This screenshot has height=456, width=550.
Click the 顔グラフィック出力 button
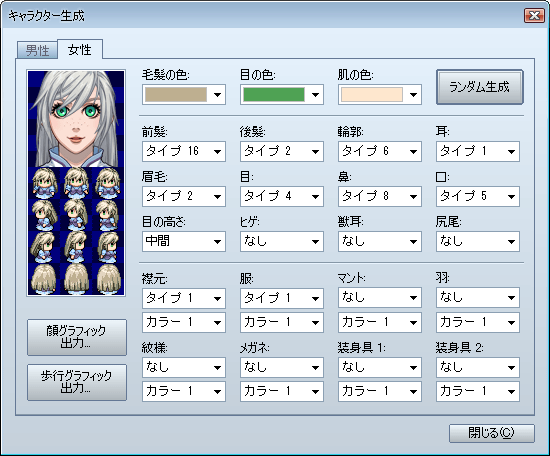click(77, 337)
